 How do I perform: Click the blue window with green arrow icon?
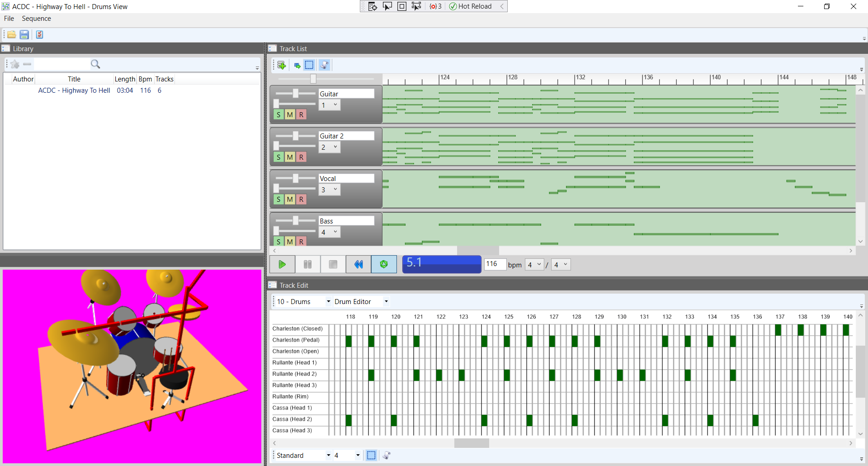297,66
